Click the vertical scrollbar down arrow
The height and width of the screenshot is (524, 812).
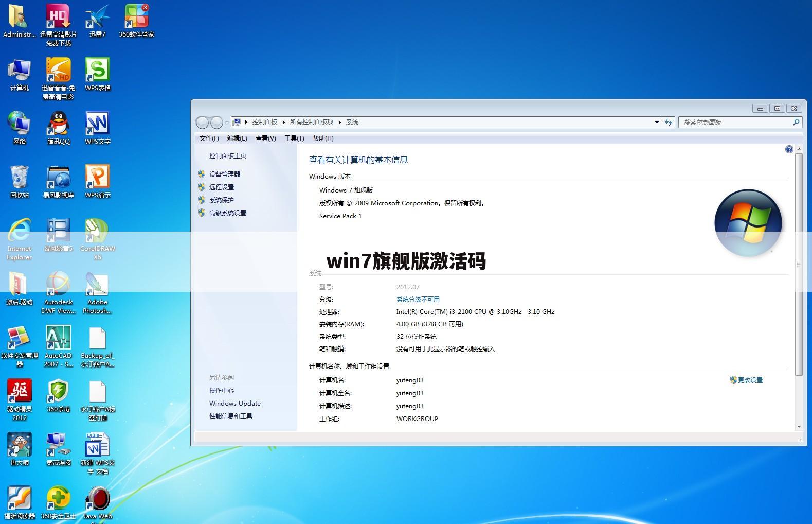click(799, 426)
